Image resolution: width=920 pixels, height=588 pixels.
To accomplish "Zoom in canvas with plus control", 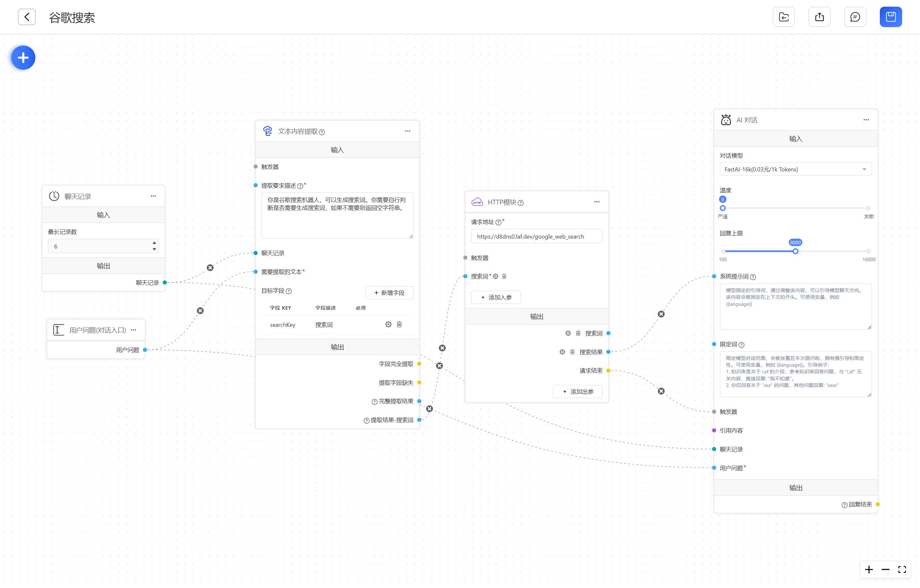I will [x=869, y=570].
